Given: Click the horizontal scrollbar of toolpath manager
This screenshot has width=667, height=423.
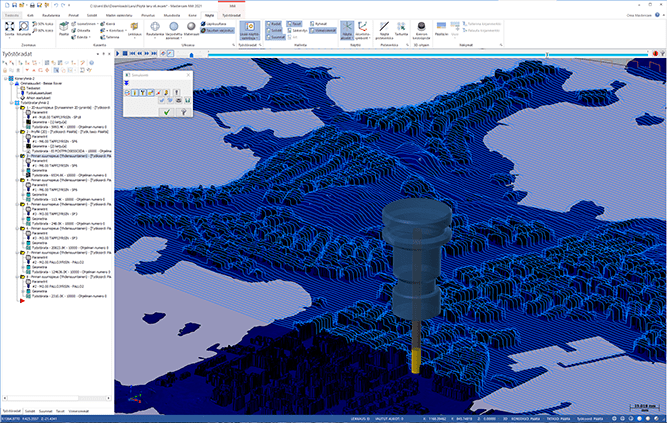Looking at the screenshot, I should point(56,398).
